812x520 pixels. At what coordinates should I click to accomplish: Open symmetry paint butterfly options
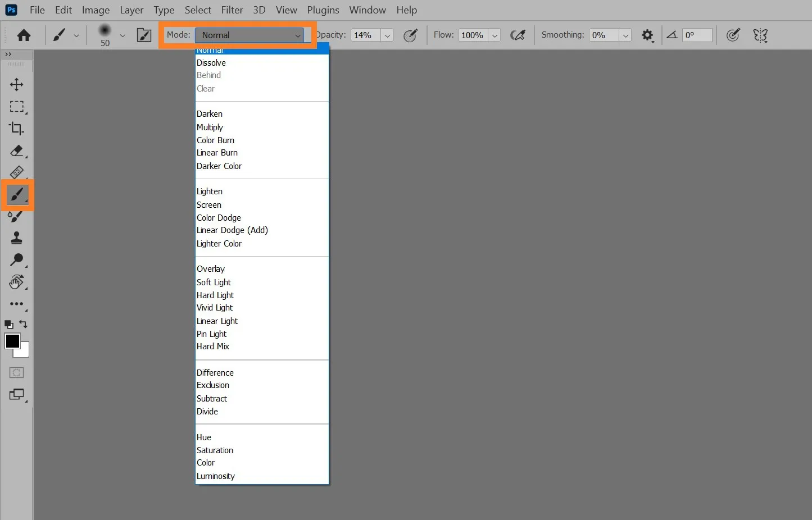[x=760, y=35]
